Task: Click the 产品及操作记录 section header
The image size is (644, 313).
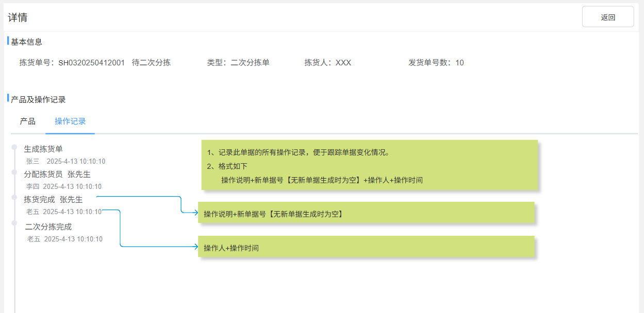Action: click(38, 100)
